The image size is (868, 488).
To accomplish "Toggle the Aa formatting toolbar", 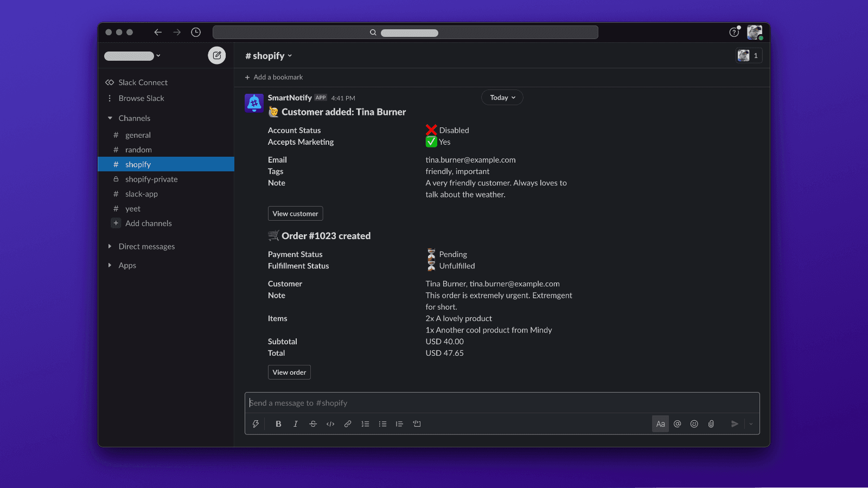I will coord(660,423).
